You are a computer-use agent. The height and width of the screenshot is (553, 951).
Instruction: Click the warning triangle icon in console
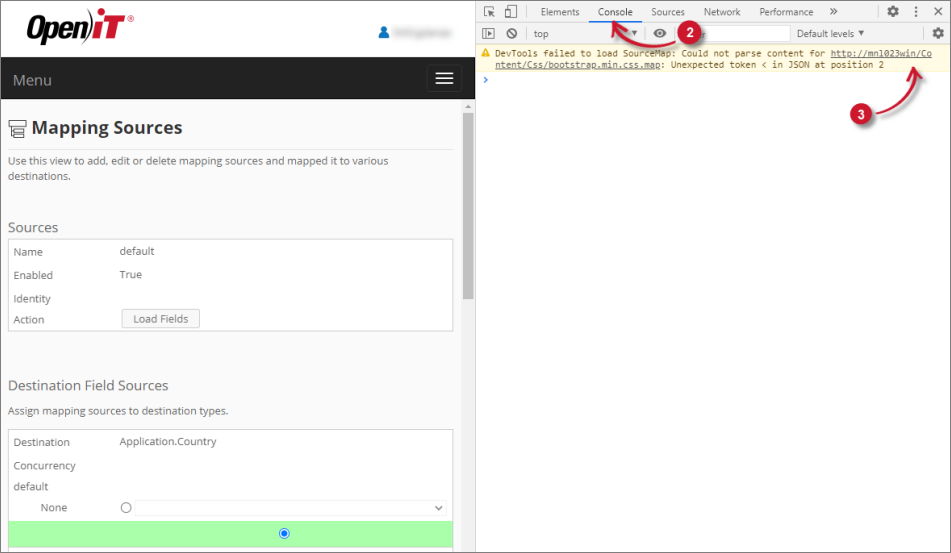[485, 53]
